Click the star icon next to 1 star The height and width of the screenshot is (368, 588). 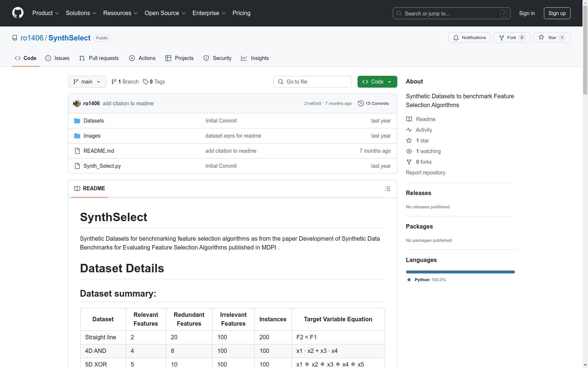pos(409,141)
